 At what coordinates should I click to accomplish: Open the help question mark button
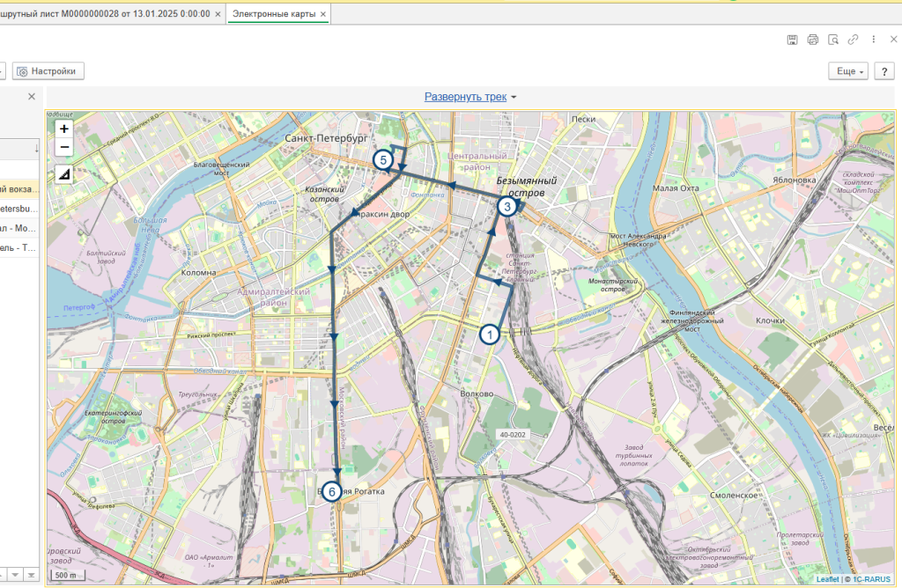point(884,71)
